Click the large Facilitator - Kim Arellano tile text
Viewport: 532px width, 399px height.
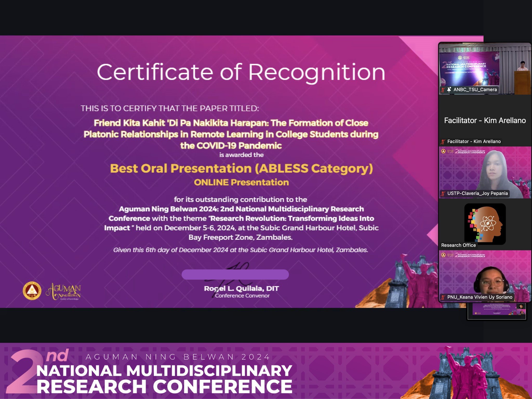485,121
